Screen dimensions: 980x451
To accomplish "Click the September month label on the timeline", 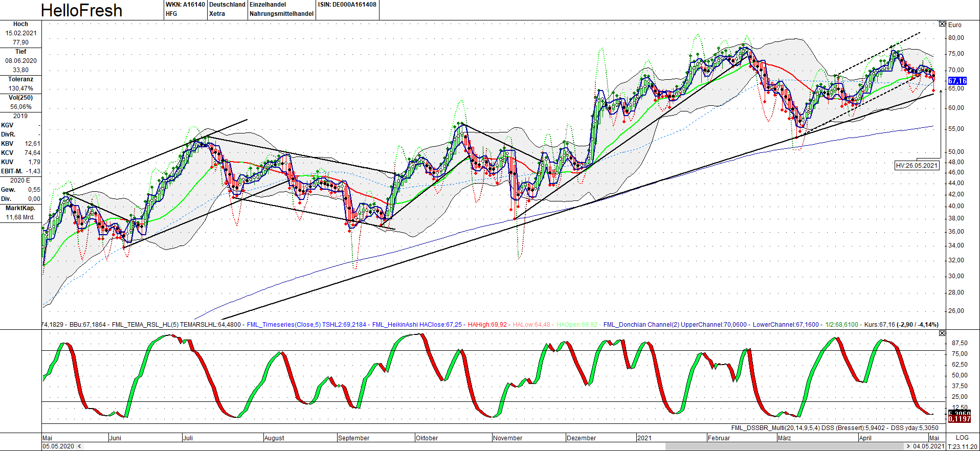I will [x=353, y=438].
